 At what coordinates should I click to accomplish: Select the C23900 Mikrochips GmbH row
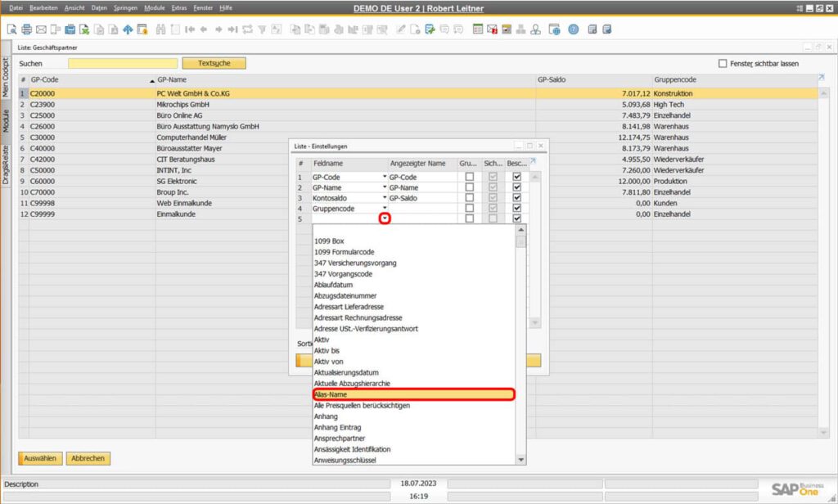[x=418, y=104]
